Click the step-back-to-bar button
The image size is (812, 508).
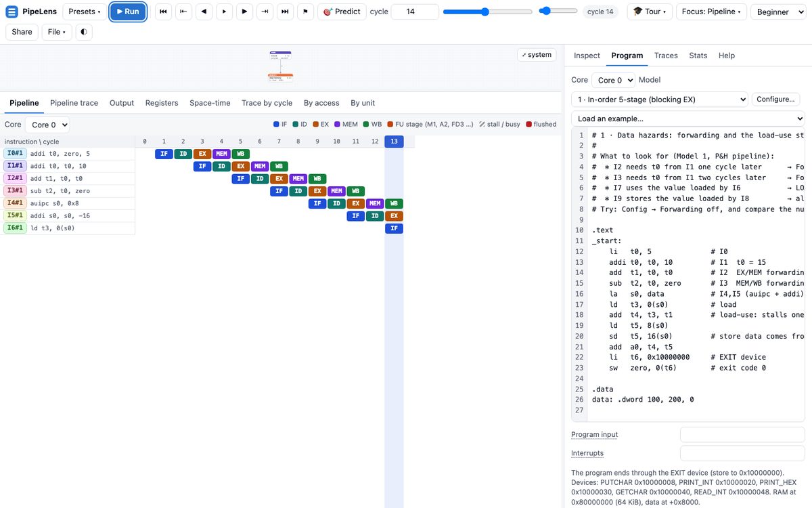[x=183, y=12]
